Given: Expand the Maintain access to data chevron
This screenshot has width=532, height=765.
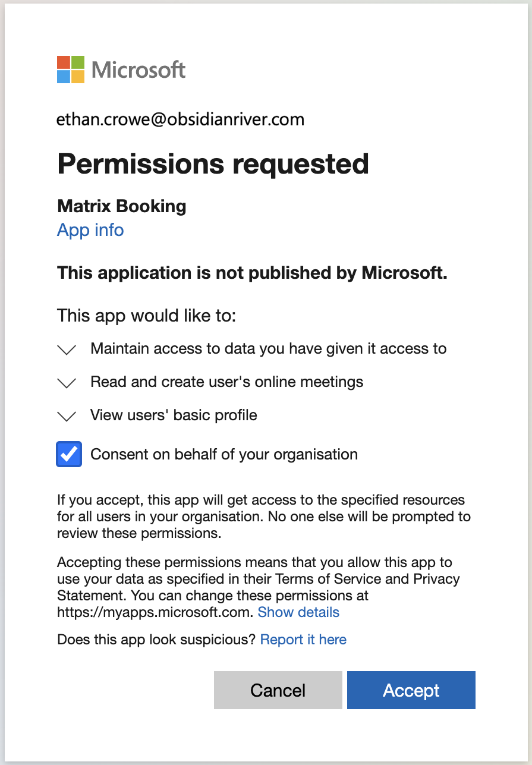Looking at the screenshot, I should [67, 350].
